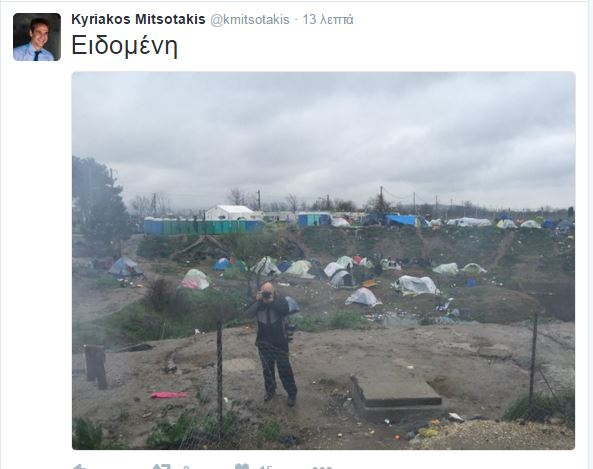Enlarge the attached refugee camp photo

pyautogui.click(x=323, y=260)
